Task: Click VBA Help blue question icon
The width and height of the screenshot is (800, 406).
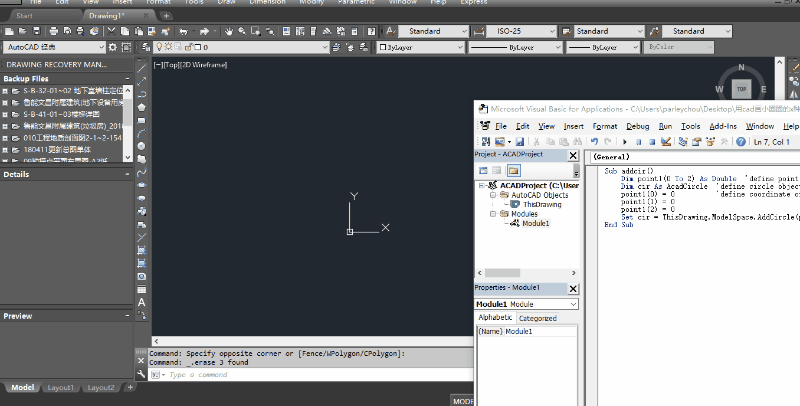Action: (x=741, y=142)
